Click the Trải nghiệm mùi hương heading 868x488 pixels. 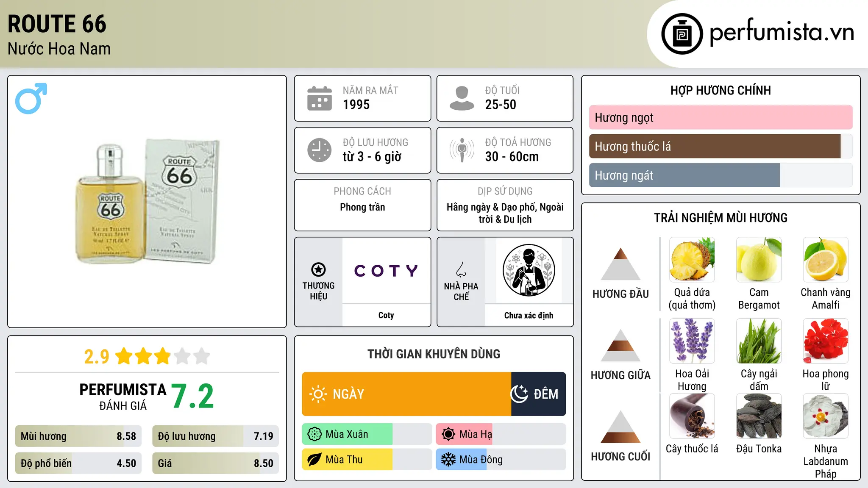pyautogui.click(x=721, y=218)
